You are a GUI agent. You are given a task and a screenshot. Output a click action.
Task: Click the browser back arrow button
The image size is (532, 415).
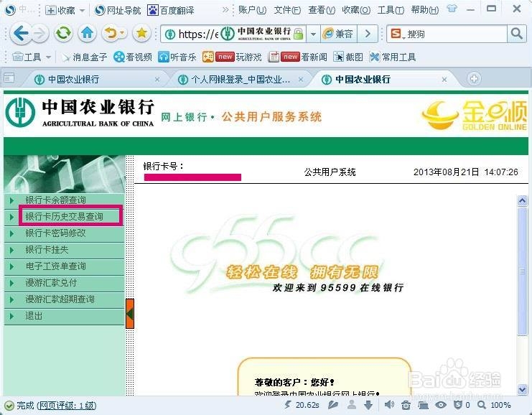pyautogui.click(x=21, y=33)
